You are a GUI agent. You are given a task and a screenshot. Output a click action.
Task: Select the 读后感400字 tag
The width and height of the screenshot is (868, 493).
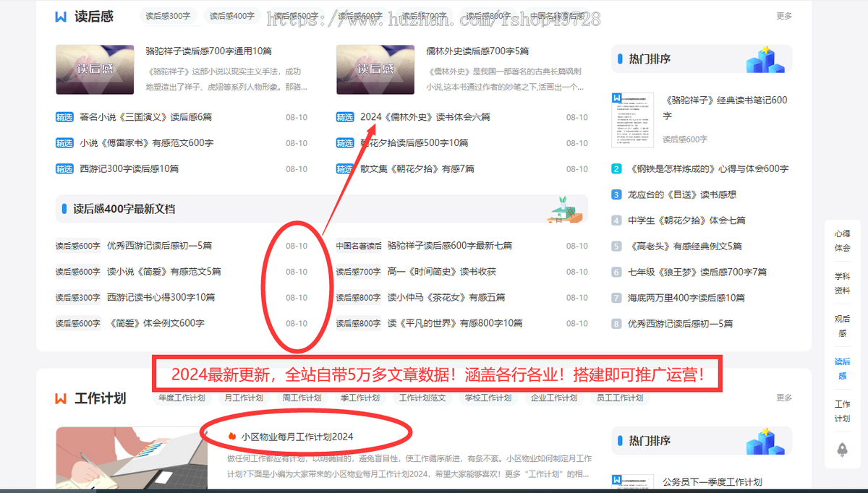233,16
